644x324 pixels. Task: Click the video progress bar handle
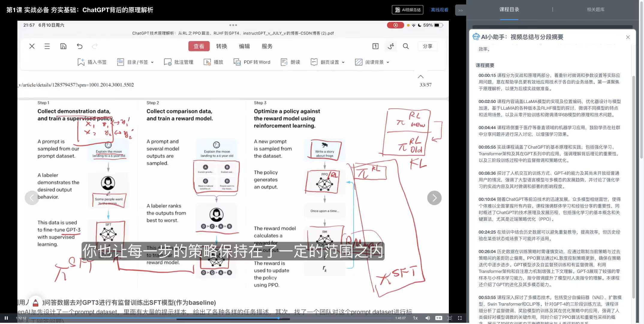(279, 318)
